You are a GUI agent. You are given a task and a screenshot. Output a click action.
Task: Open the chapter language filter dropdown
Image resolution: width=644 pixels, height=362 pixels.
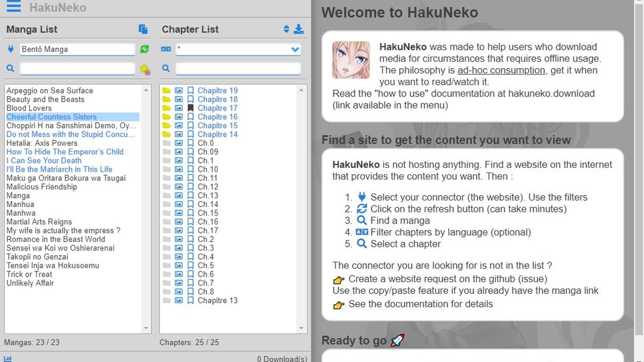[238, 49]
